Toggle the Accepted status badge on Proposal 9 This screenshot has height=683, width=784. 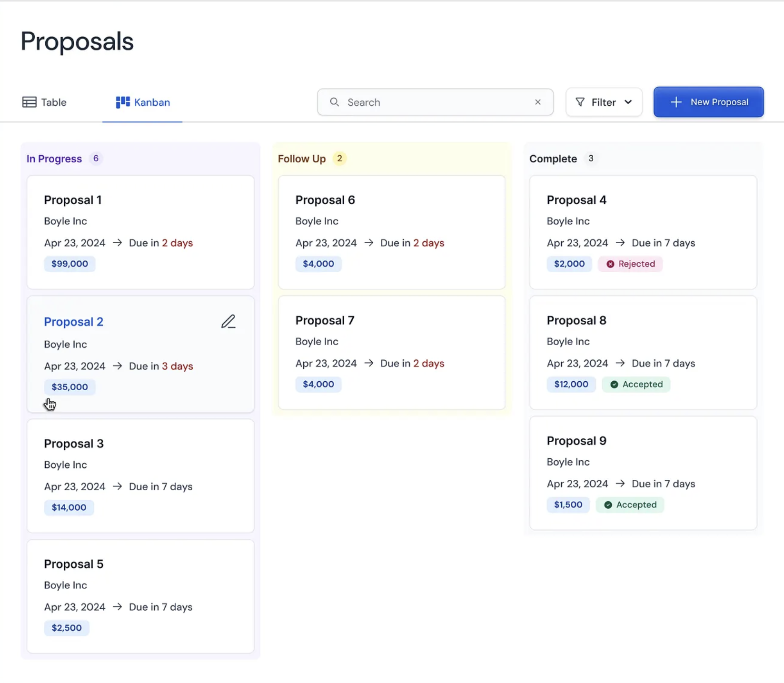coord(630,505)
